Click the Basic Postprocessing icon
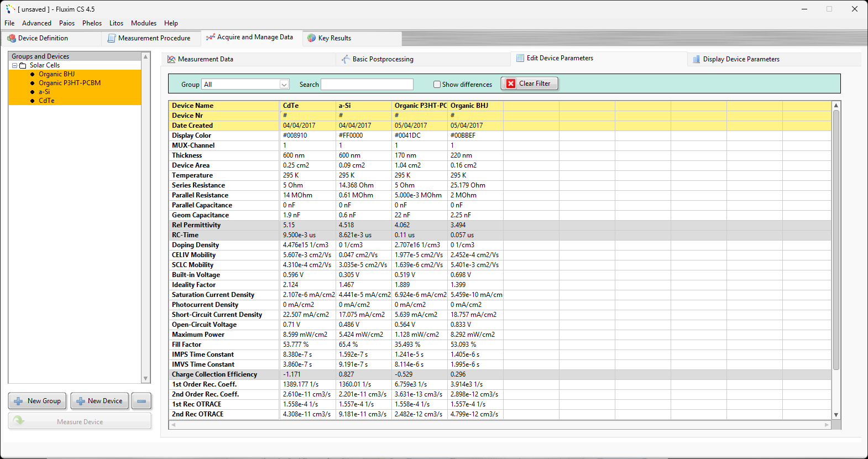868x459 pixels. click(346, 59)
